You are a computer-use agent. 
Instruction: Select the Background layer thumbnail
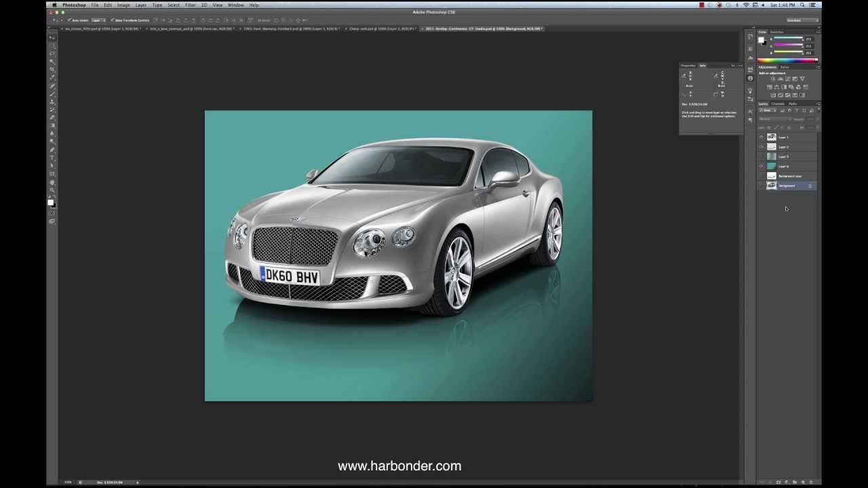point(771,186)
